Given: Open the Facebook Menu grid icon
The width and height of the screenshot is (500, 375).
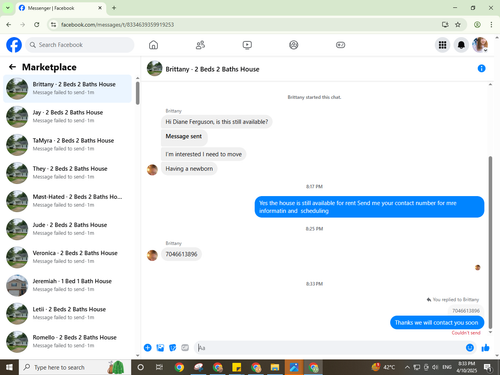Looking at the screenshot, I should point(442,45).
